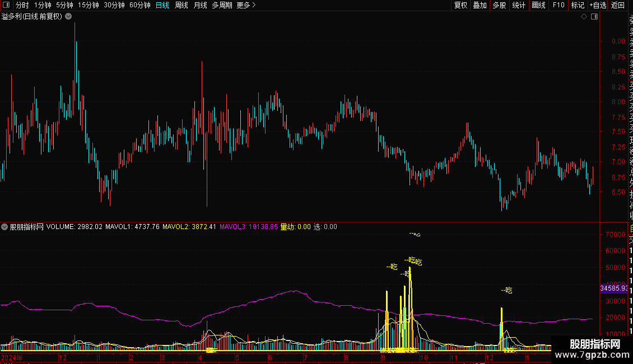Image resolution: width=633 pixels, height=364 pixels.
Task: Open the 多股 multi-stock view
Action: [499, 5]
